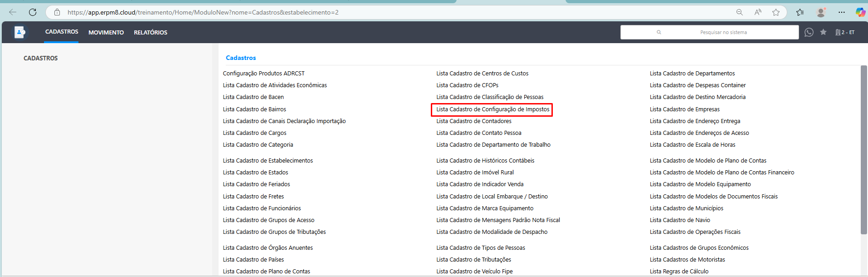Screen dimensions: 868x277
Task: Open Lista Cadastro de Funcionários link
Action: point(262,208)
